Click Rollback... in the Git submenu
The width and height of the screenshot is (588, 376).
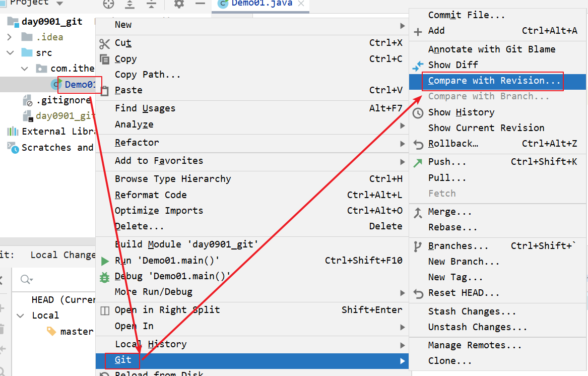pos(453,144)
